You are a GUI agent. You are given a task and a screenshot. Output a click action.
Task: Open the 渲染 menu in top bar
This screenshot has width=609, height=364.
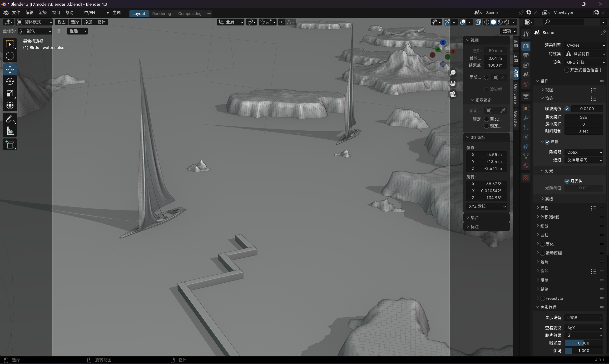(43, 13)
